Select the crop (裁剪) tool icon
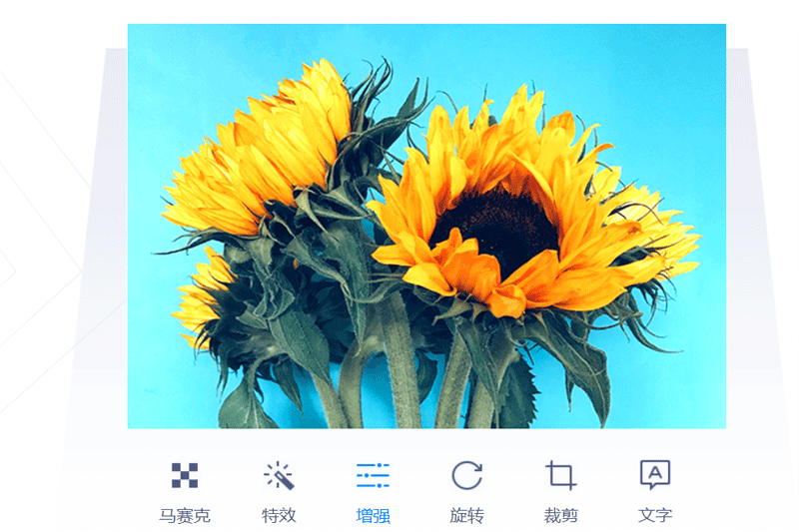The image size is (799, 532). tap(561, 475)
